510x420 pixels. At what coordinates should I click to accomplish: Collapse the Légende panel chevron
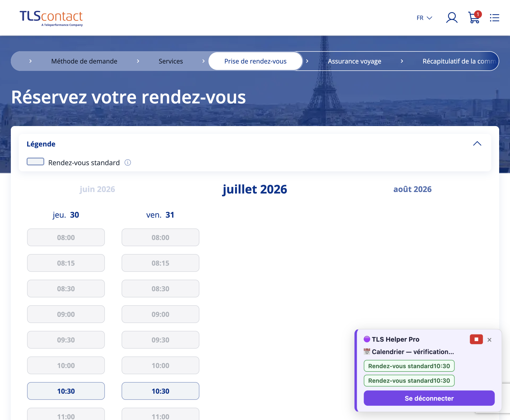point(477,144)
